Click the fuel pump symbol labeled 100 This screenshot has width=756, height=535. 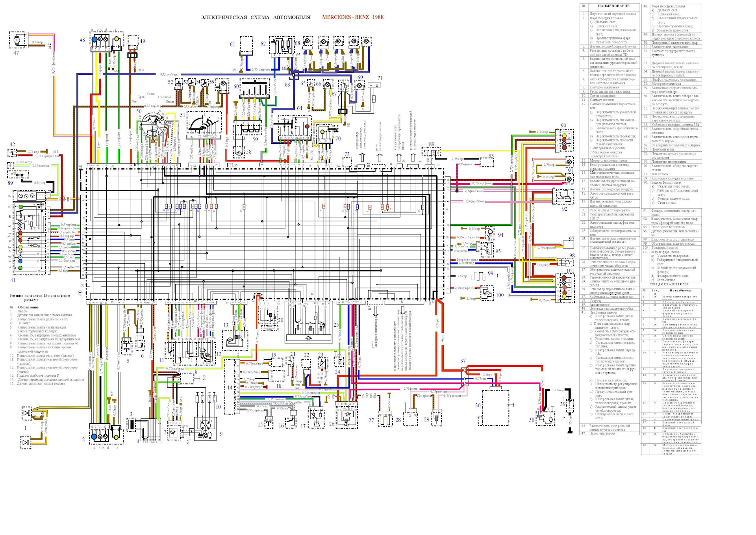pyautogui.click(x=487, y=293)
